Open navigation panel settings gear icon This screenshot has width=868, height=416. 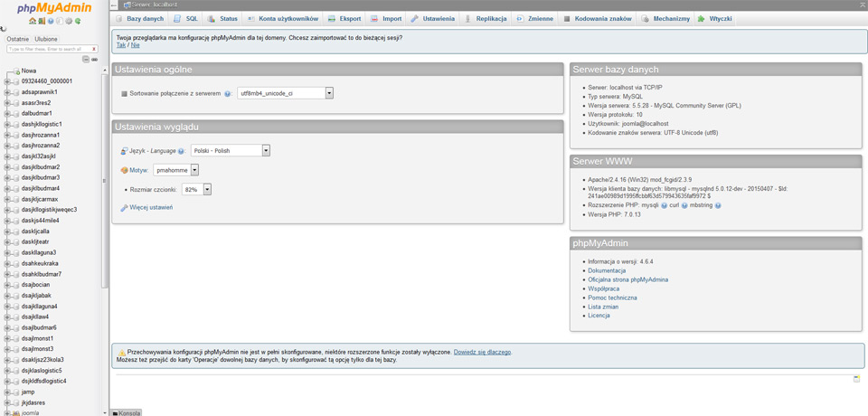(x=69, y=21)
